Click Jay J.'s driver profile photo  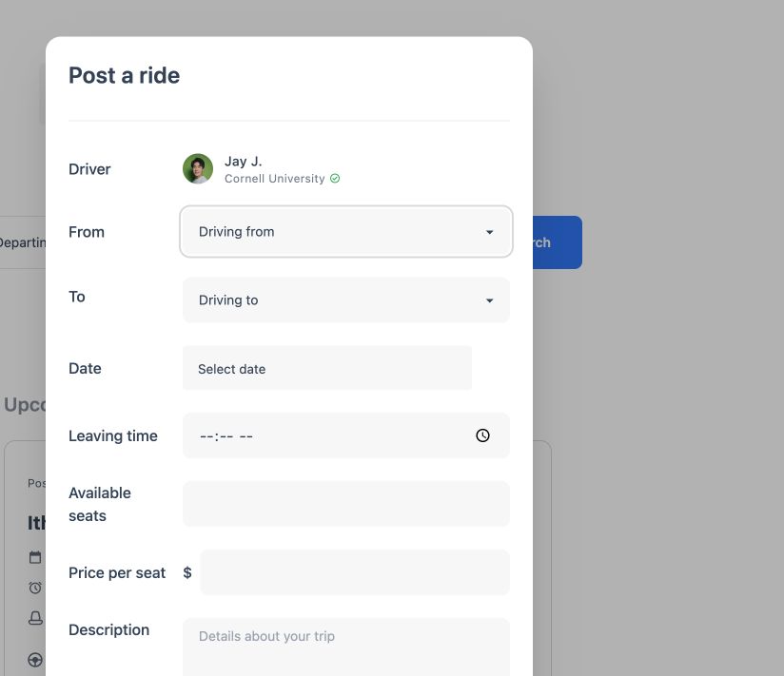click(198, 169)
